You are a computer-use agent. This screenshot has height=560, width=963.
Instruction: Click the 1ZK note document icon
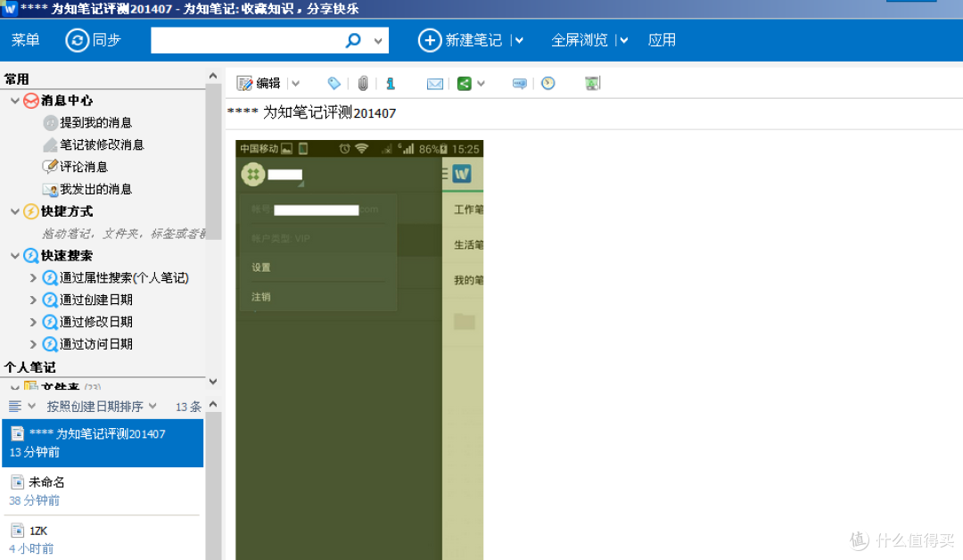tap(18, 531)
